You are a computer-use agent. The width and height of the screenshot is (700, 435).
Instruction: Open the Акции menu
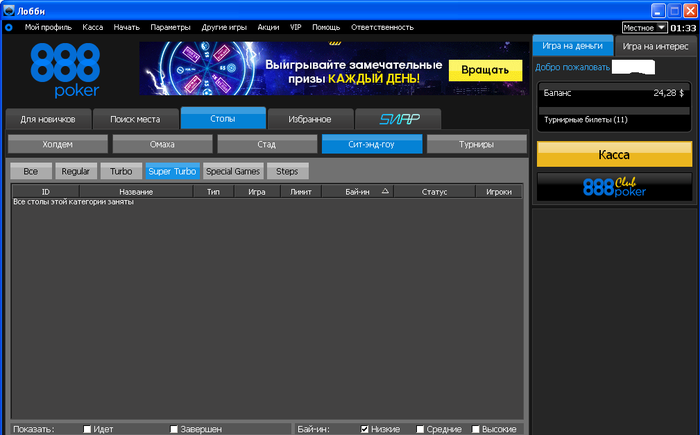click(268, 27)
